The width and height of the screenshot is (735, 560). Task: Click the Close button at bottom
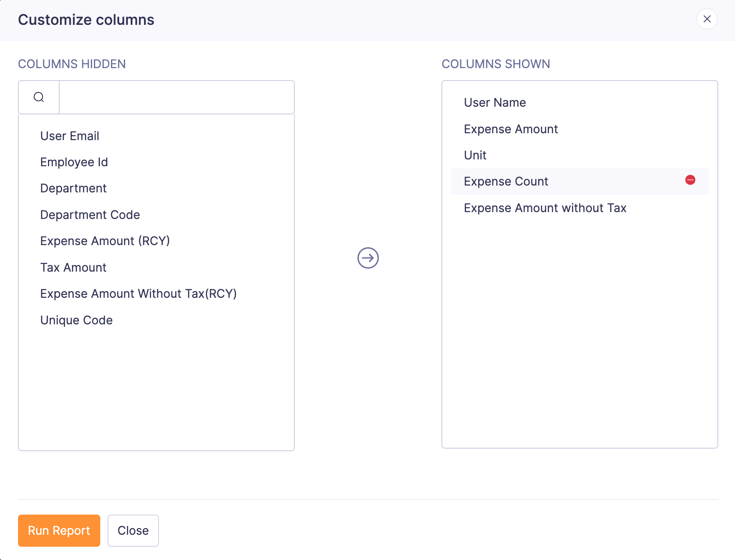click(x=133, y=530)
